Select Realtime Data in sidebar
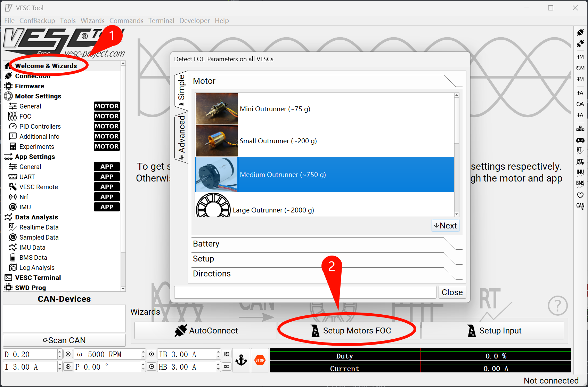The image size is (588, 387). point(39,227)
